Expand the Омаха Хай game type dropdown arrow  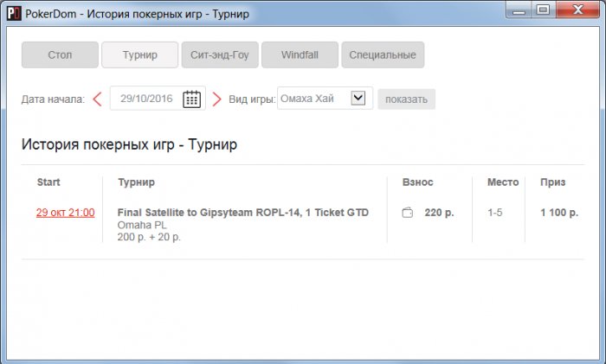click(x=358, y=98)
